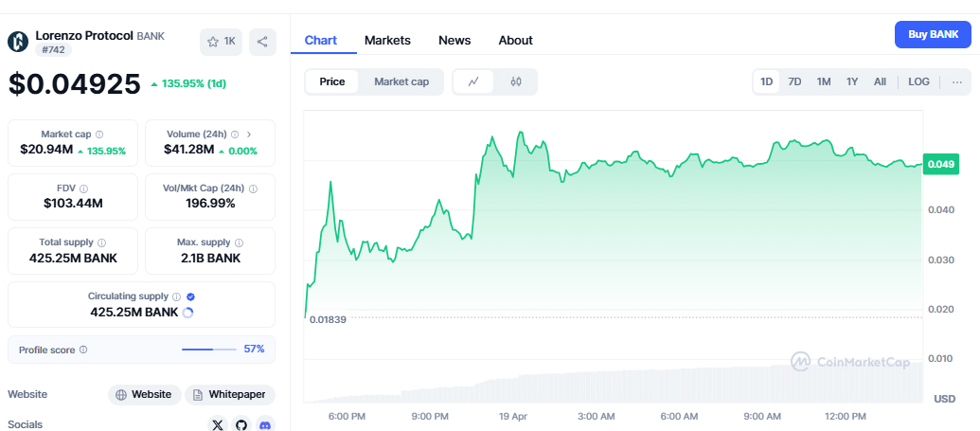Viewport: 980px width, 431px height.
Task: Toggle chart to Price view
Action: coord(332,81)
